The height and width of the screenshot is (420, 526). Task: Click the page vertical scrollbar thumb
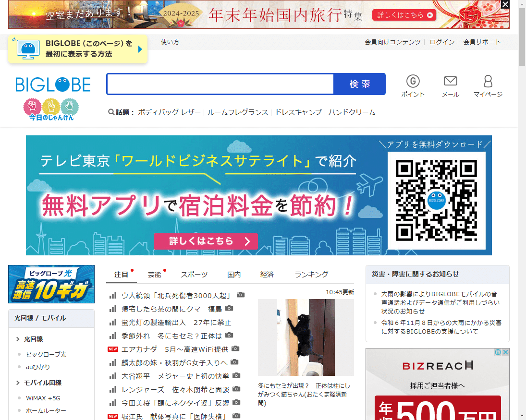click(x=522, y=36)
